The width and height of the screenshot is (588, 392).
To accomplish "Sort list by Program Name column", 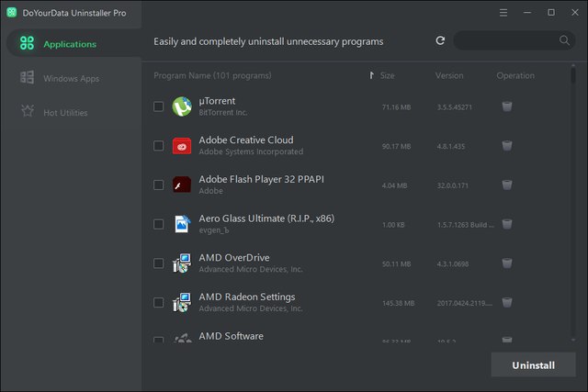I will click(212, 75).
